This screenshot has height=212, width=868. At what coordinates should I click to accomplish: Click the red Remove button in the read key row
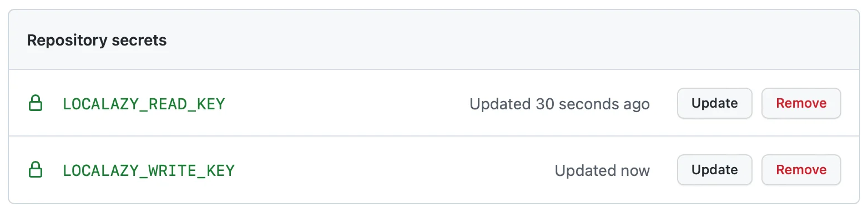point(801,103)
